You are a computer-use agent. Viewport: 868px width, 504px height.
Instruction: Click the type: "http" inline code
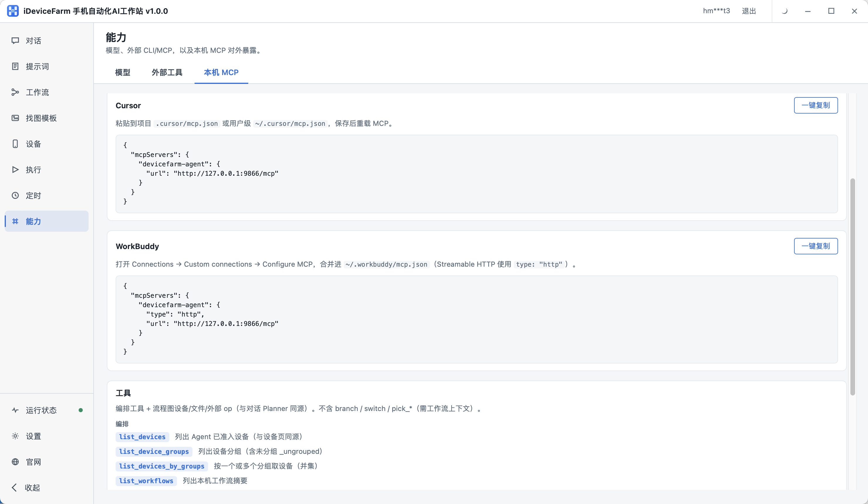click(539, 264)
